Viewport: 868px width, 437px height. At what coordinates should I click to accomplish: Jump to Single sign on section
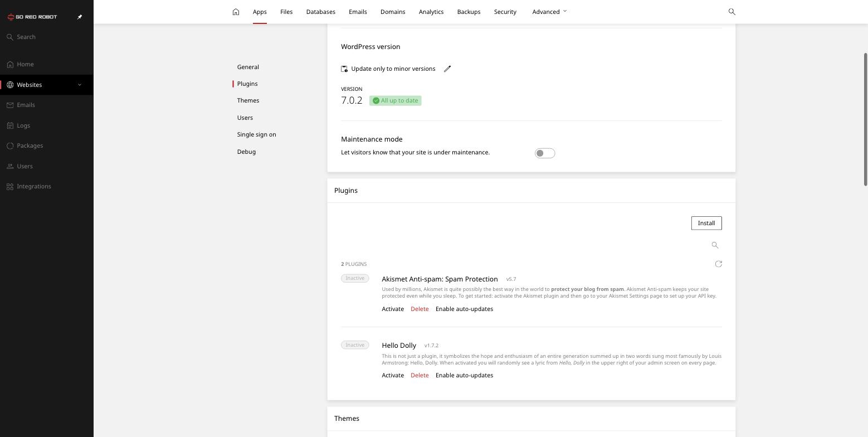[x=257, y=134]
